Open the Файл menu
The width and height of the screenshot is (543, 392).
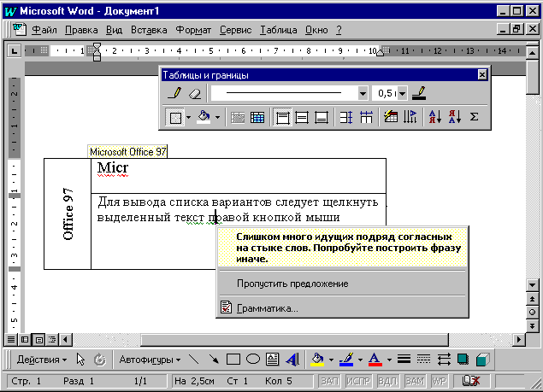coord(44,30)
